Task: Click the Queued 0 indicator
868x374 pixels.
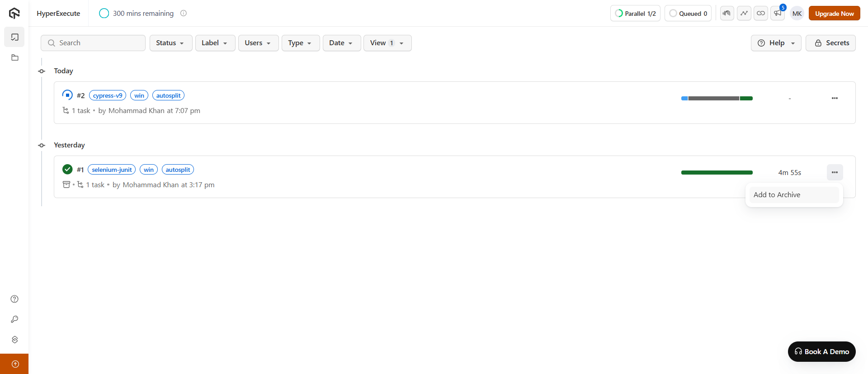Action: (x=688, y=14)
